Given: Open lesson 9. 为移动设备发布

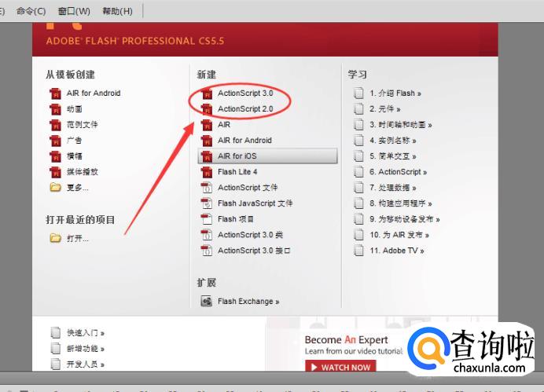Looking at the screenshot, I should pos(405,219).
